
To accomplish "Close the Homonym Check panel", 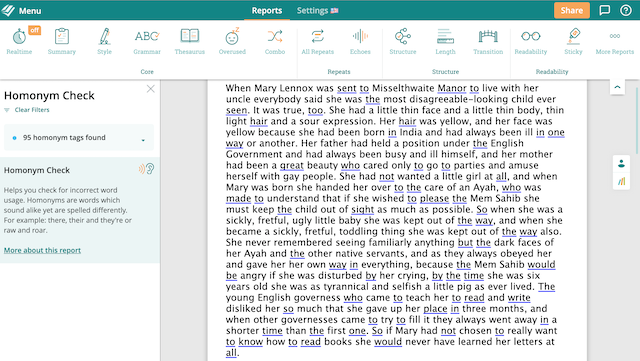I will pos(151,89).
